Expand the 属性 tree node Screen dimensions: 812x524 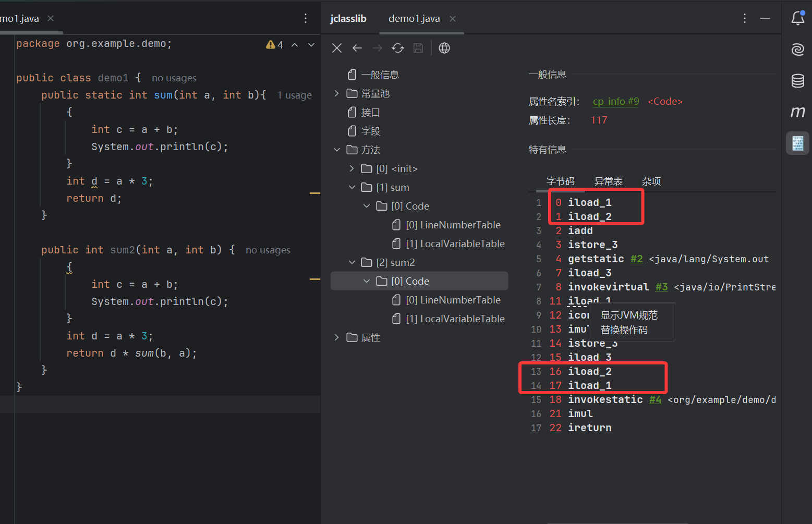[x=337, y=337]
